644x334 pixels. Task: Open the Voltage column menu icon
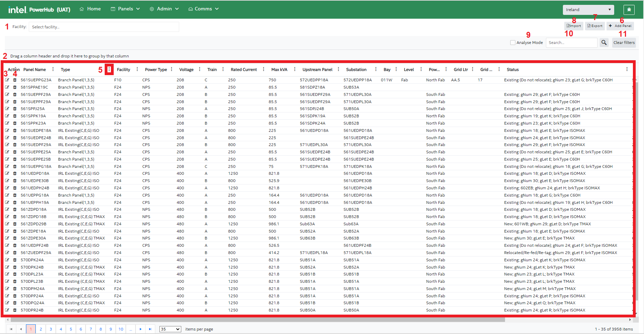(x=200, y=70)
